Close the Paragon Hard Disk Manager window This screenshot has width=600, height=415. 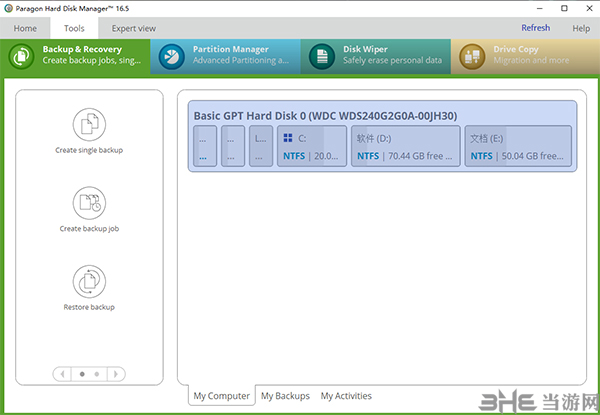[x=589, y=8]
